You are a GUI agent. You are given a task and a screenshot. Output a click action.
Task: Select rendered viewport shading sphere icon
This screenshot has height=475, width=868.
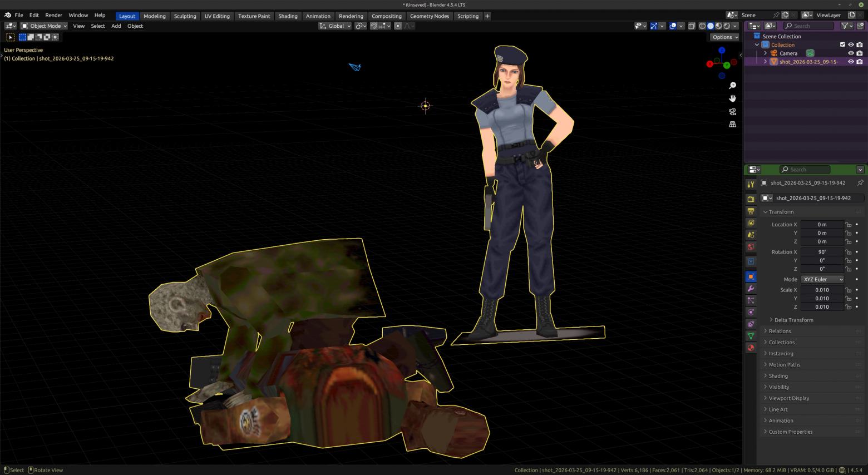point(726,26)
